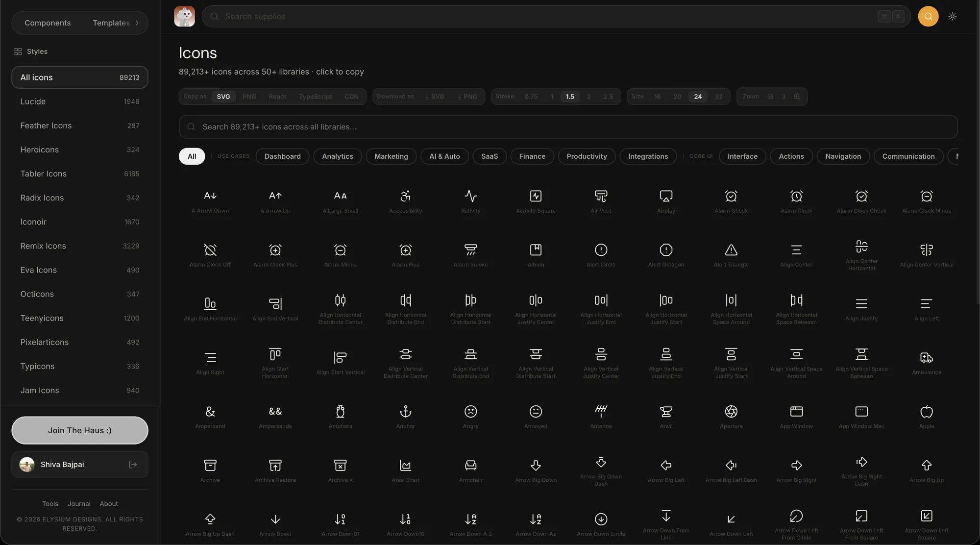The image size is (980, 545).
Task: Set stroke width to 2
Action: (x=588, y=97)
